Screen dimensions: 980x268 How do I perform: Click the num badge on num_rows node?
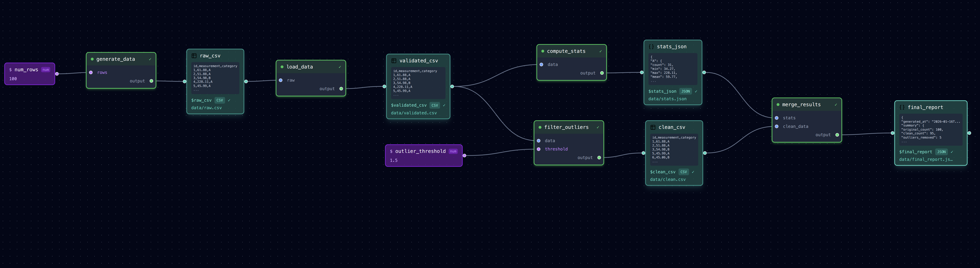point(46,70)
